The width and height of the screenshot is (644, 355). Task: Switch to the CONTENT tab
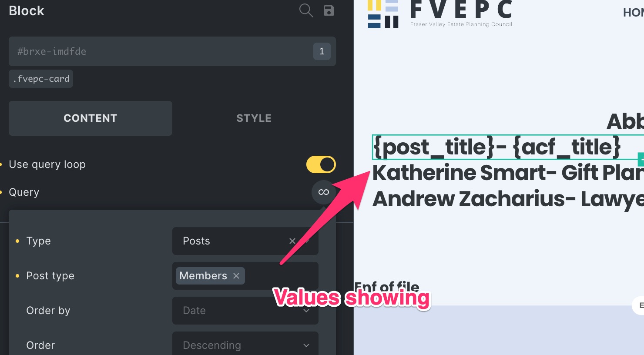tap(91, 118)
